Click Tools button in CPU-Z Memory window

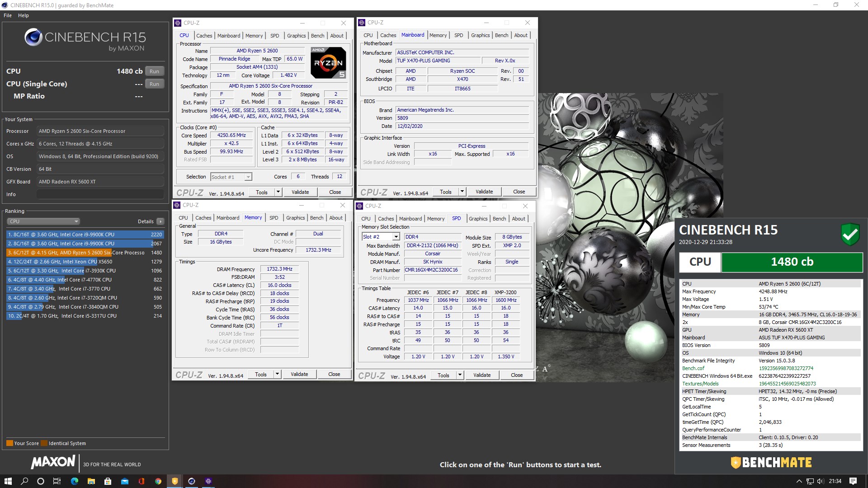coord(261,374)
